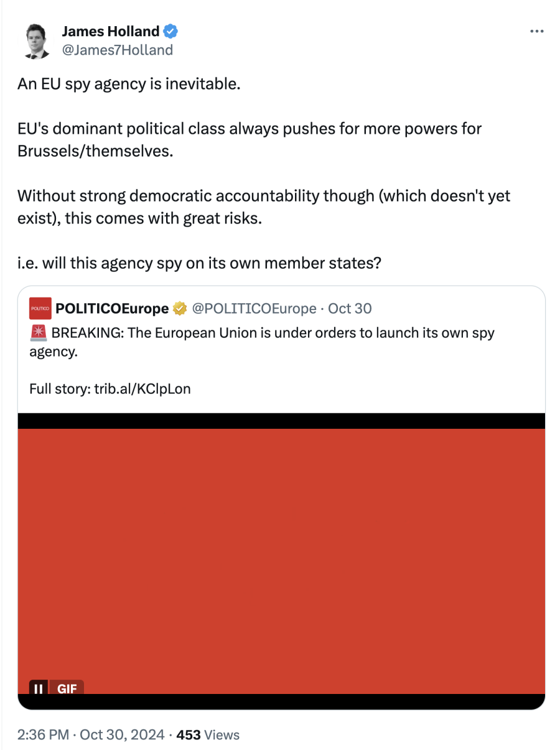Click James Holland's profile avatar photo
Image resolution: width=560 pixels, height=750 pixels.
point(37,40)
